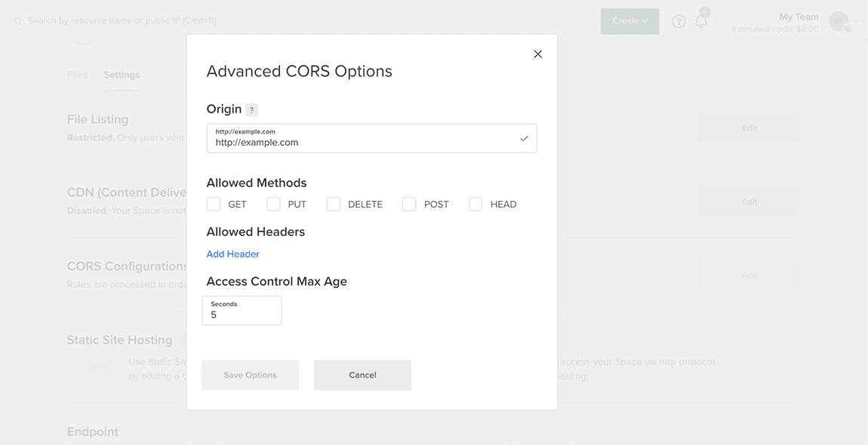Viewport: 868px width, 445px height.
Task: Select the HEAD method checkbox
Action: point(476,204)
